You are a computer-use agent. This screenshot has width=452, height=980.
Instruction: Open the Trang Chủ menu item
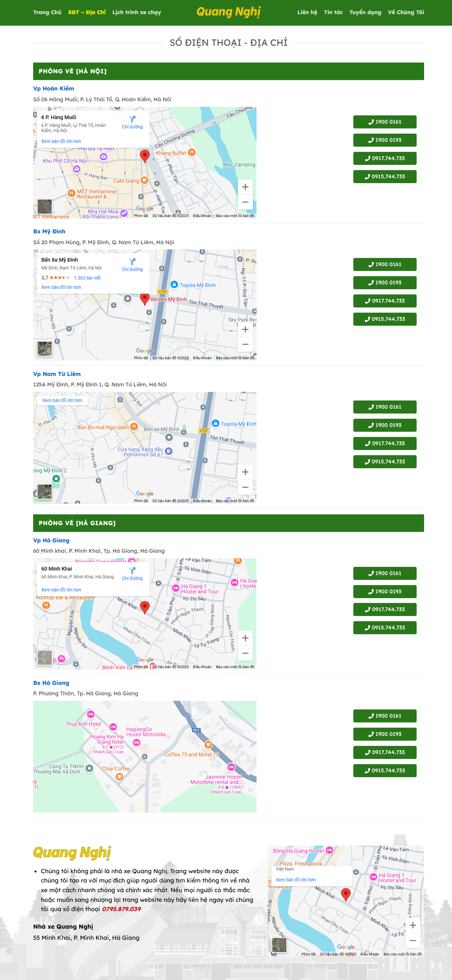tap(47, 12)
